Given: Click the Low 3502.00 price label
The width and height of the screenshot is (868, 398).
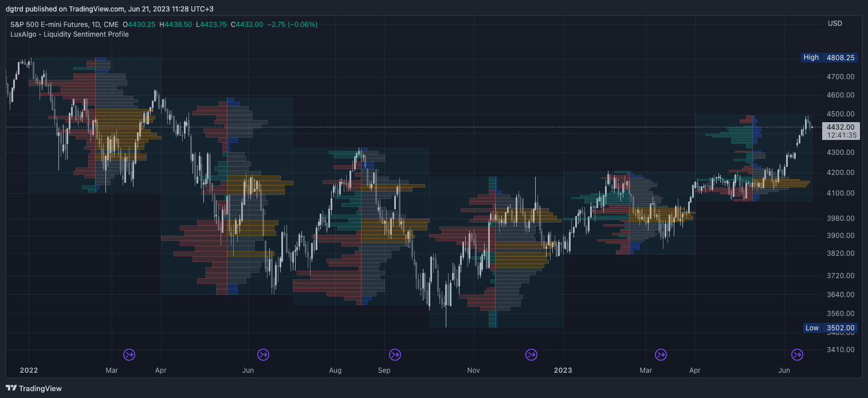Looking at the screenshot, I should pyautogui.click(x=829, y=328).
